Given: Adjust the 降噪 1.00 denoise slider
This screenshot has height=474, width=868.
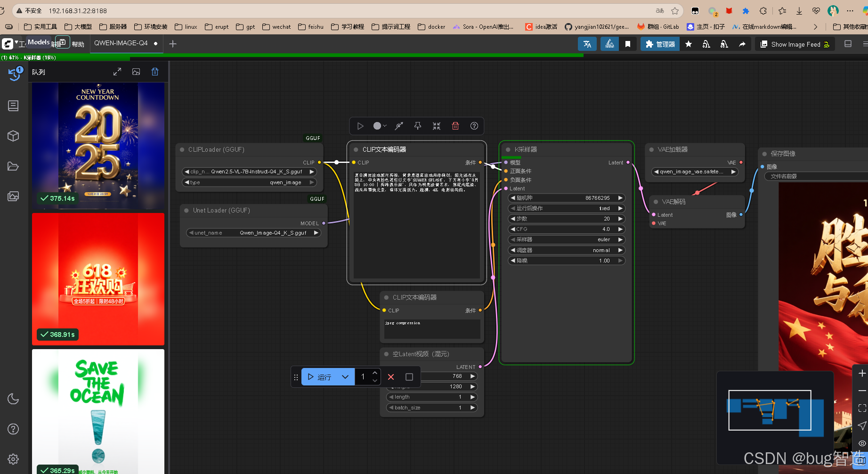Looking at the screenshot, I should click(x=567, y=261).
